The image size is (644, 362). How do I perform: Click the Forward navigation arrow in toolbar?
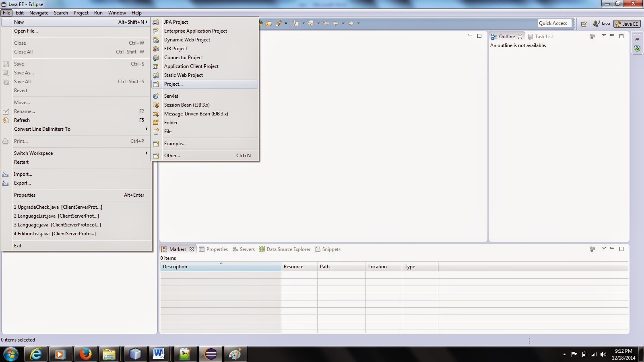tap(351, 23)
